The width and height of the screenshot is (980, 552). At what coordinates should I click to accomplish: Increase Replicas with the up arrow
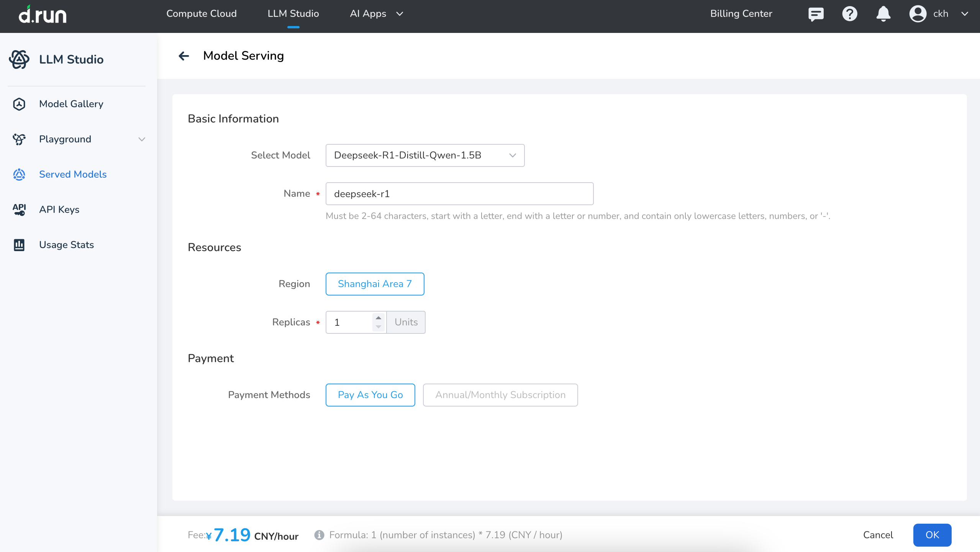(379, 318)
